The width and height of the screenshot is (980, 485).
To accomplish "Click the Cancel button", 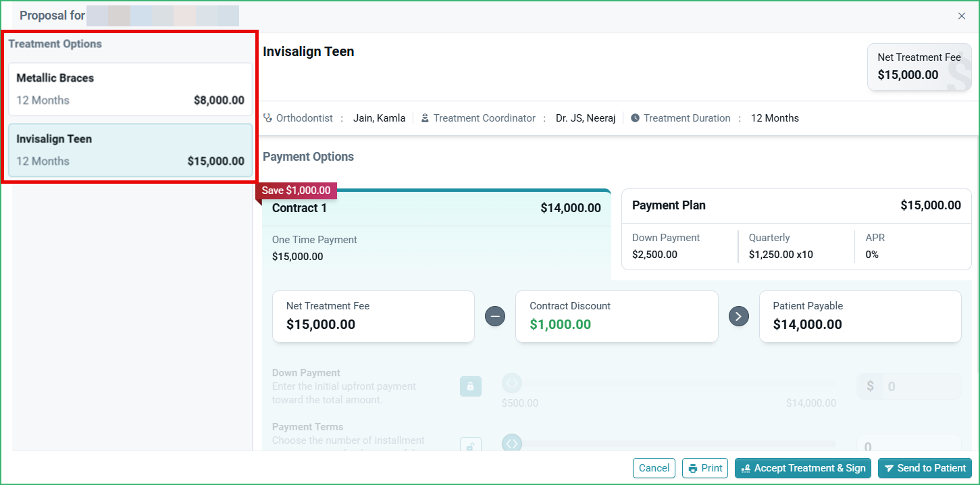I will pos(654,468).
